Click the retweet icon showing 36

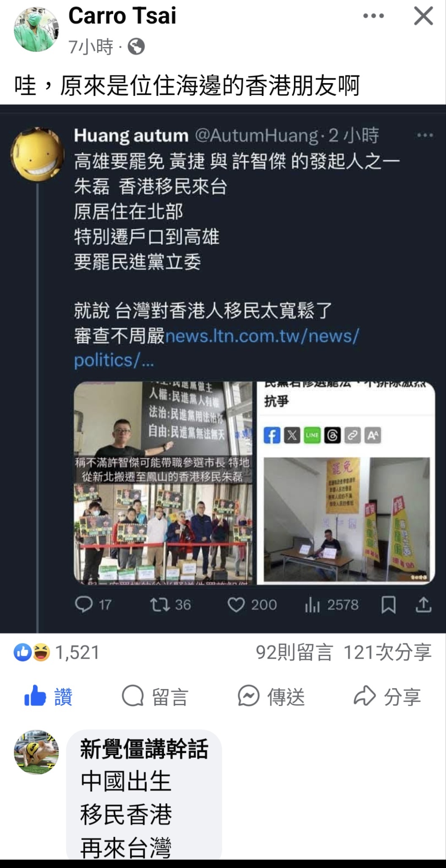point(159,604)
